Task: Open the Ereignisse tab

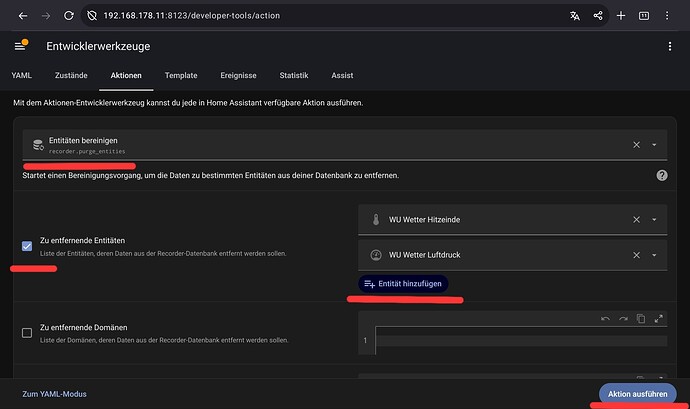Action: 238,75
